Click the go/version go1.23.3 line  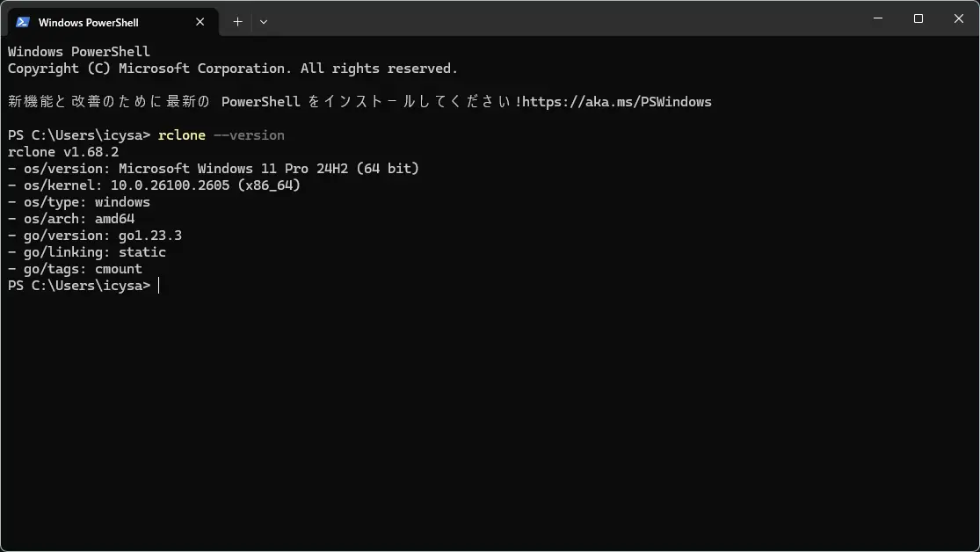(94, 236)
